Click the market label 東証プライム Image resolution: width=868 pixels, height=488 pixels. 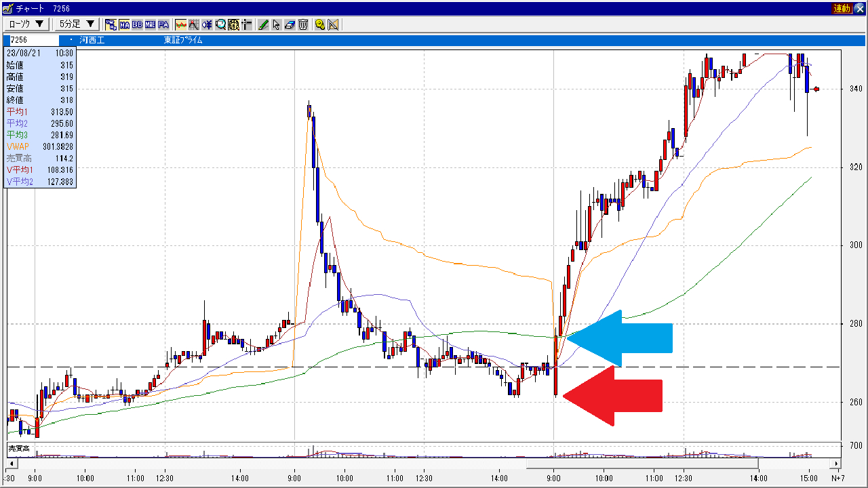pos(183,40)
